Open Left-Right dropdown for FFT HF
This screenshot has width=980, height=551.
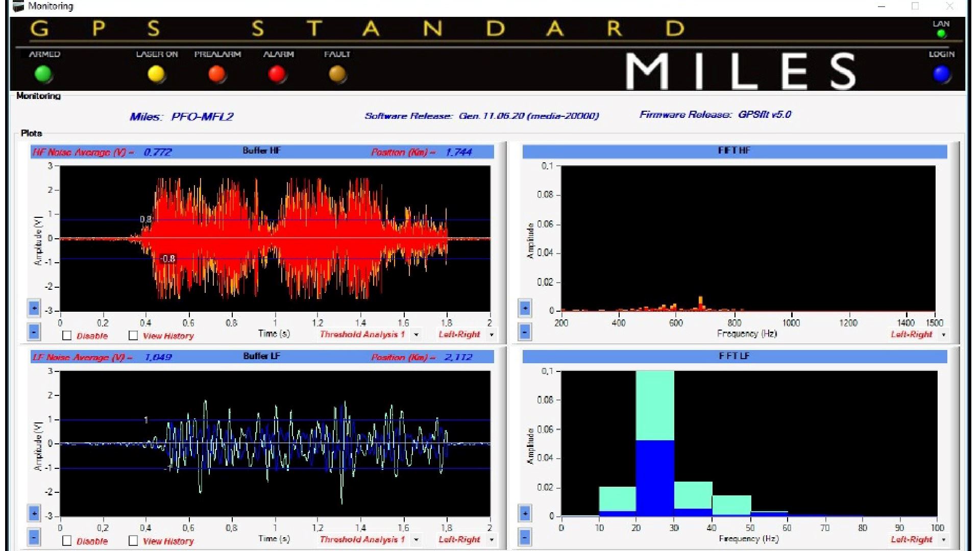pyautogui.click(x=943, y=335)
